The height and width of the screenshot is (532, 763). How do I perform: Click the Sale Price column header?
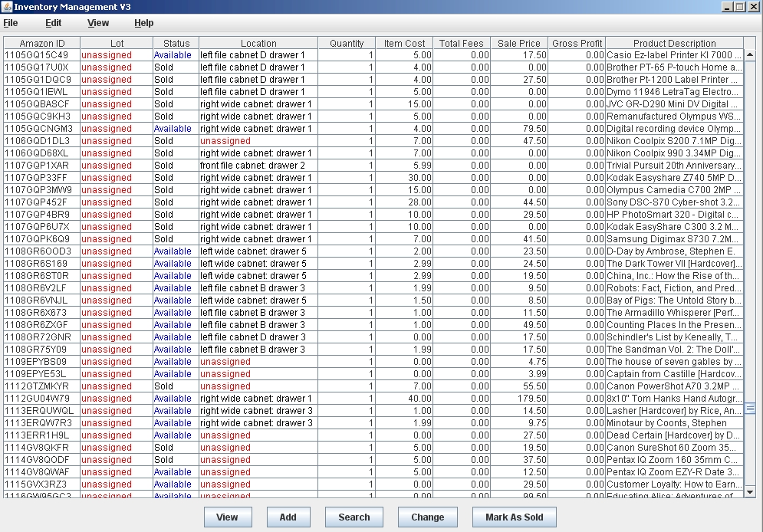(519, 44)
